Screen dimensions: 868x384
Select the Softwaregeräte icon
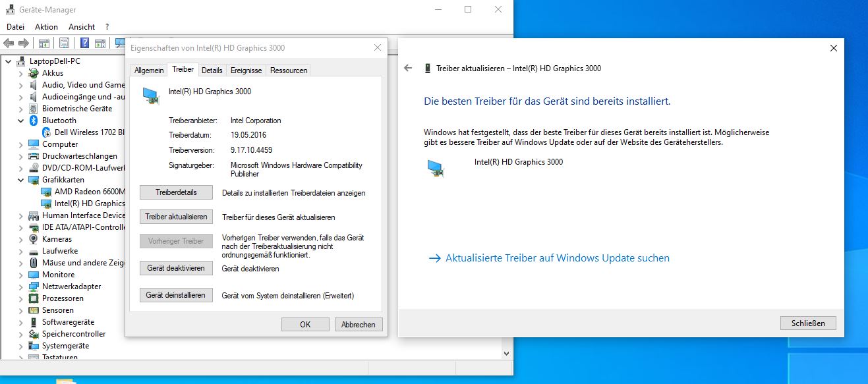tap(34, 322)
